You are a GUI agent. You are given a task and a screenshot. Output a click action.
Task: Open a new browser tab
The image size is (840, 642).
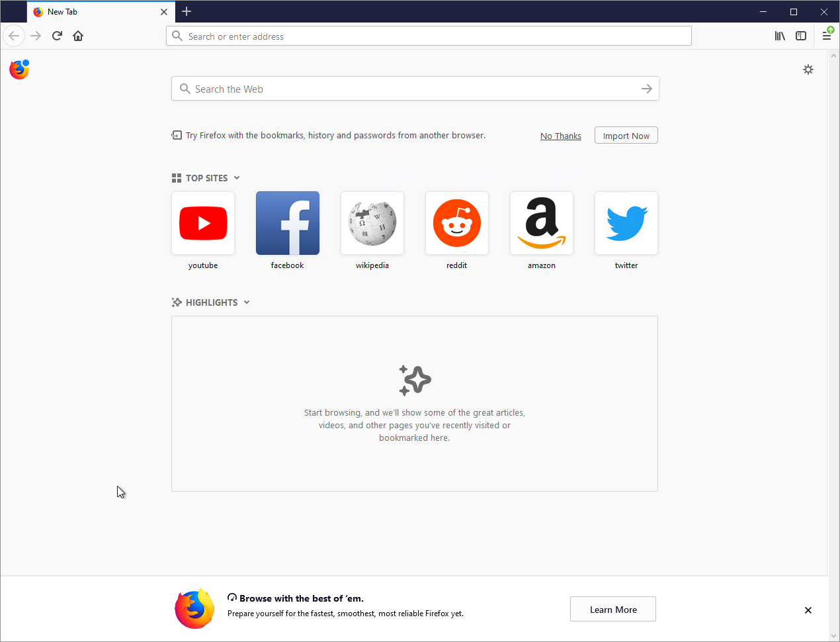point(187,11)
